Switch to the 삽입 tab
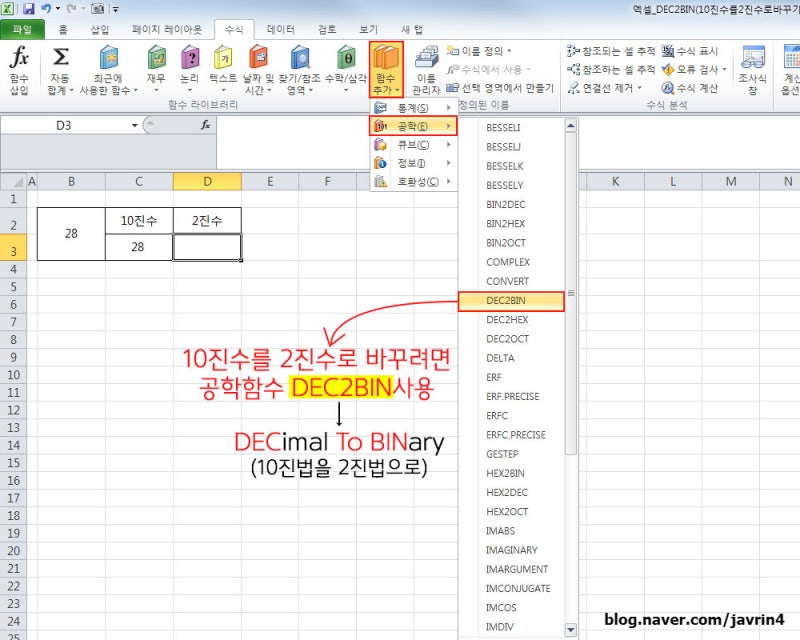Viewport: 800px width, 640px height. (x=100, y=30)
